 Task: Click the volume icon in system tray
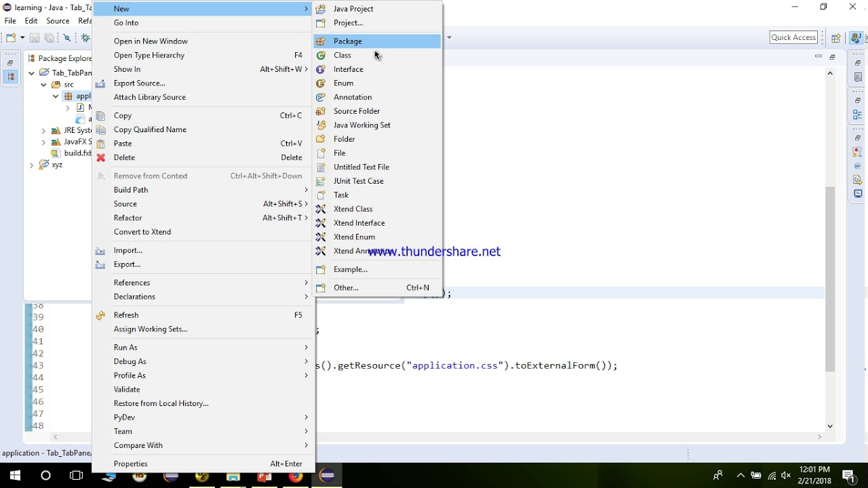click(787, 476)
